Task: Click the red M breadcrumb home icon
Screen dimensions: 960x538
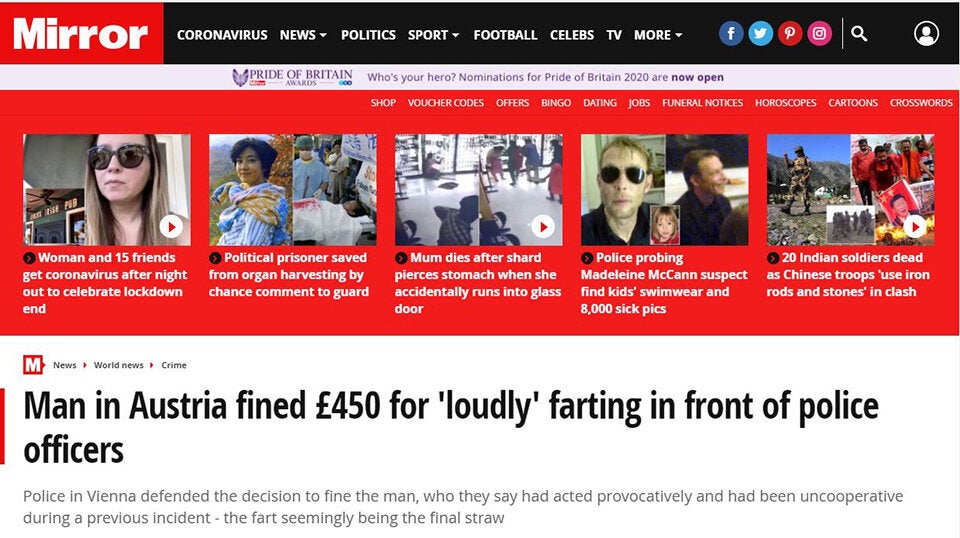Action: 33,365
